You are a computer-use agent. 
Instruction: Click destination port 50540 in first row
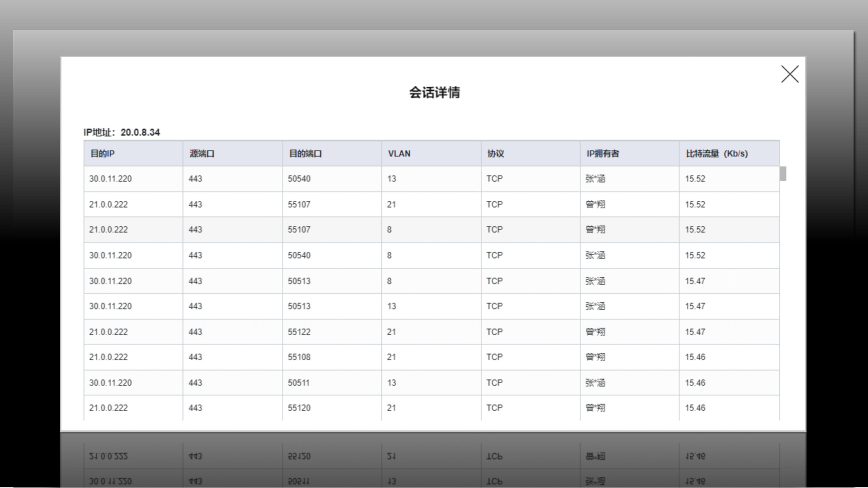299,179
